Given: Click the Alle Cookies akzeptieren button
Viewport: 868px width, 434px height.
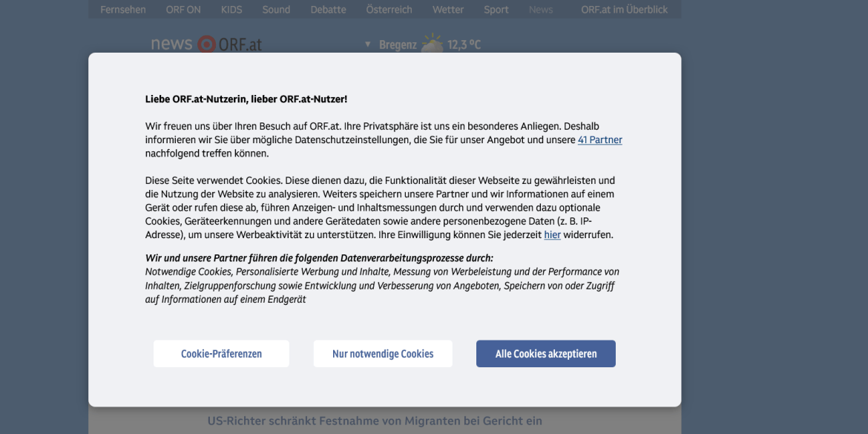Looking at the screenshot, I should [x=546, y=354].
